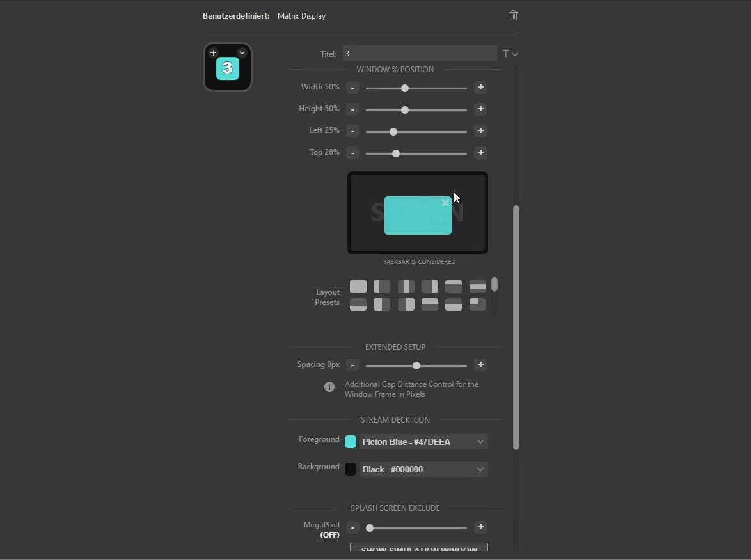Open the title formatting T icon
The image size is (751, 560).
point(506,54)
